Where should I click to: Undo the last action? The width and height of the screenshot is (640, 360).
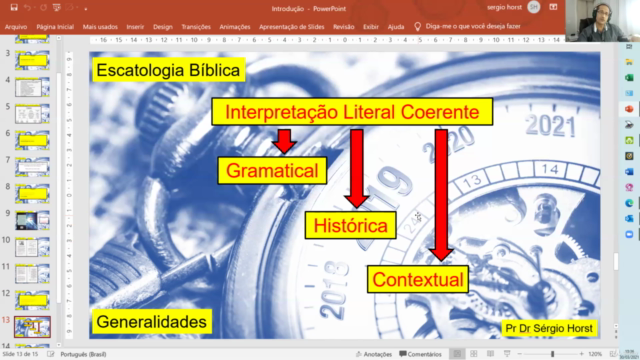coord(27,7)
